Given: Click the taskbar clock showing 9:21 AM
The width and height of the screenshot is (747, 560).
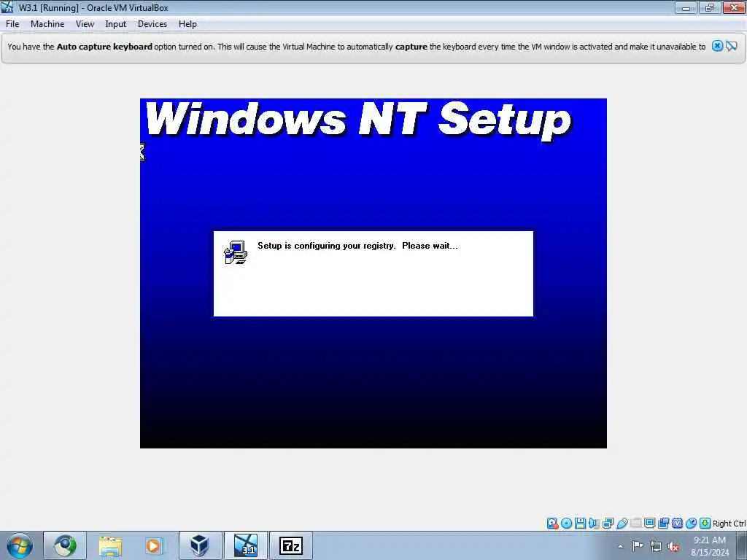Looking at the screenshot, I should click(x=710, y=546).
